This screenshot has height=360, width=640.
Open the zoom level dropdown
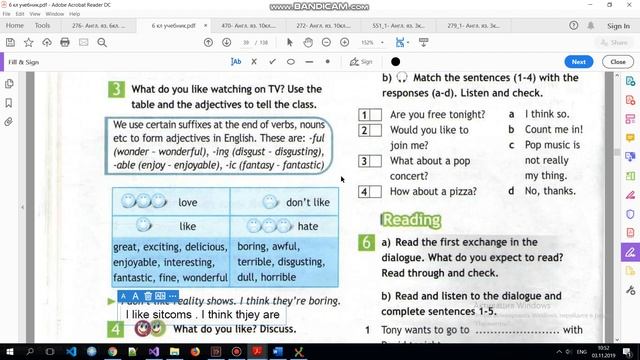pyautogui.click(x=382, y=42)
